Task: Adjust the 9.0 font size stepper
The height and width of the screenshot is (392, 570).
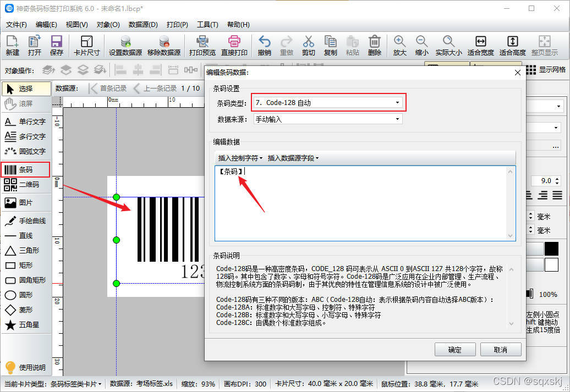Action: 557,180
